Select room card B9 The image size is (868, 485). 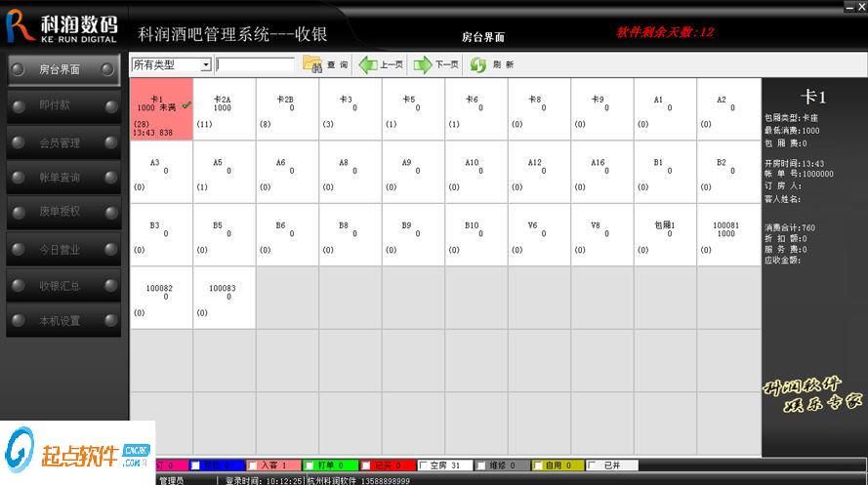click(x=414, y=235)
